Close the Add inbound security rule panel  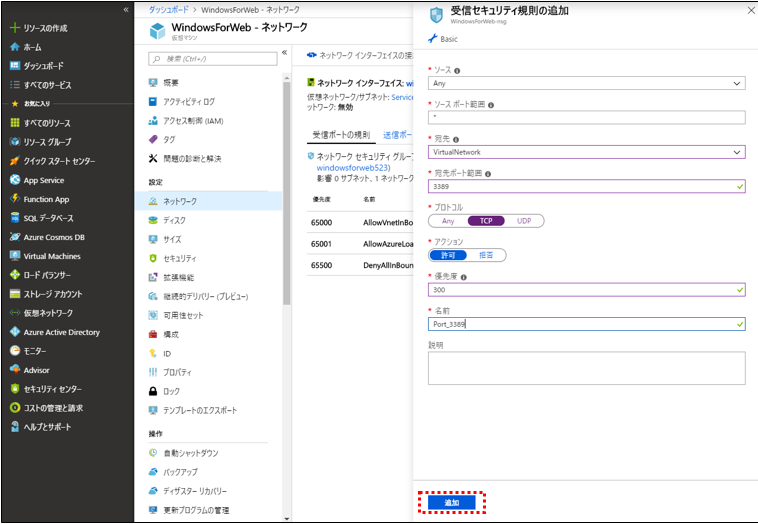(751, 11)
